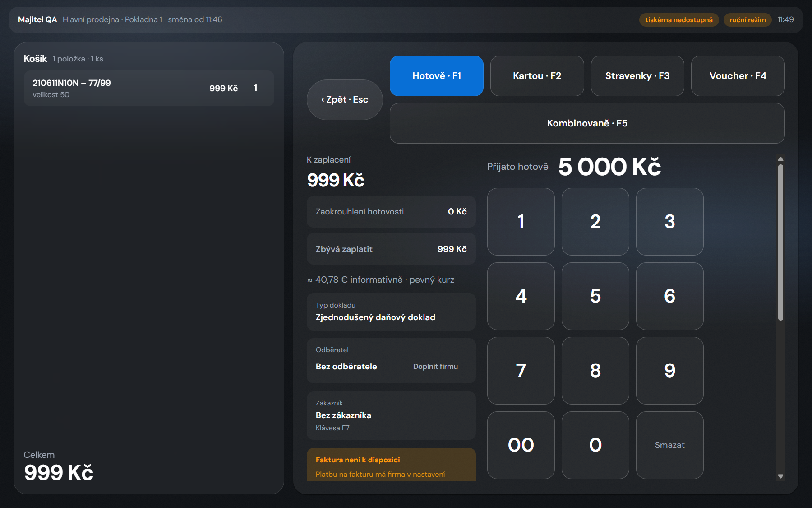812x508 pixels.
Task: Switch to Kartou F2 payment
Action: click(x=537, y=76)
